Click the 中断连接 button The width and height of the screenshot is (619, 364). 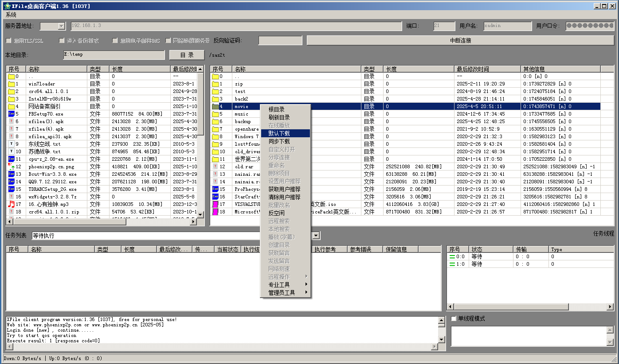[x=460, y=40]
